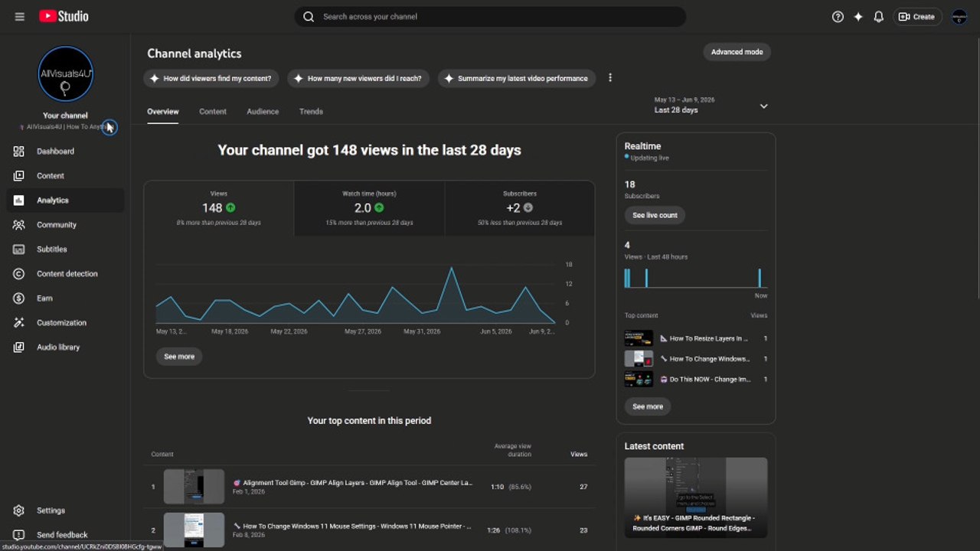Click See more in the Realtime panel
The image size is (980, 551).
point(648,406)
